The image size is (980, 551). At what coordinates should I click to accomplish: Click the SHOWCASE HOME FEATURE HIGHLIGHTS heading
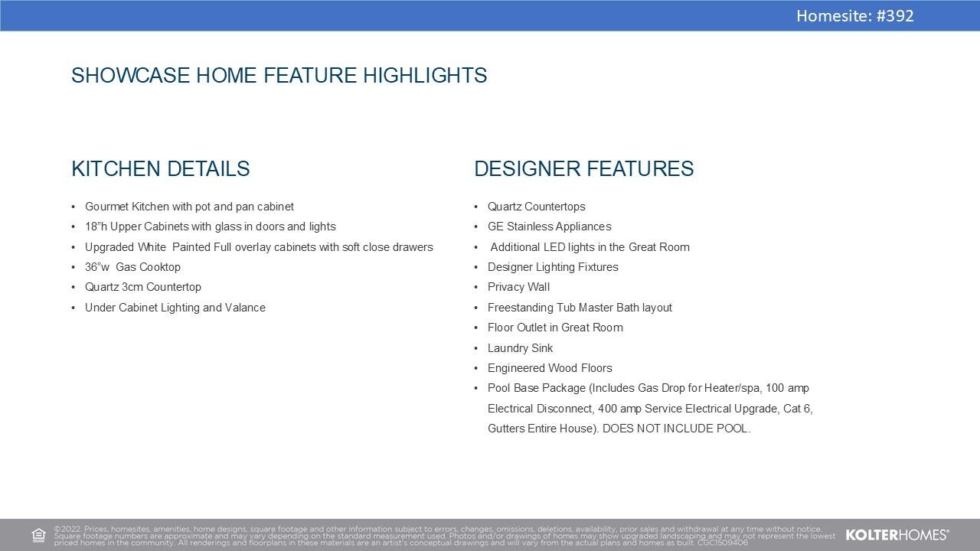(279, 76)
